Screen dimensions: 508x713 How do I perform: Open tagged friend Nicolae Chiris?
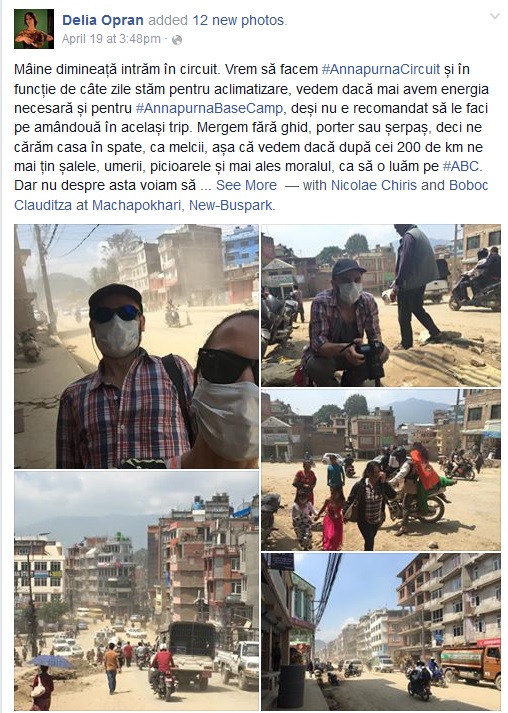pyautogui.click(x=374, y=186)
